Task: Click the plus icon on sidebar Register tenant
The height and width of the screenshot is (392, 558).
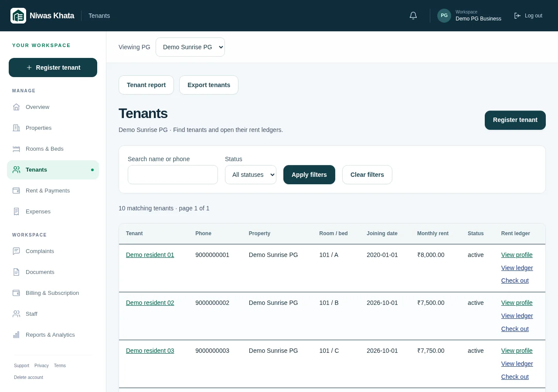Action: [29, 68]
